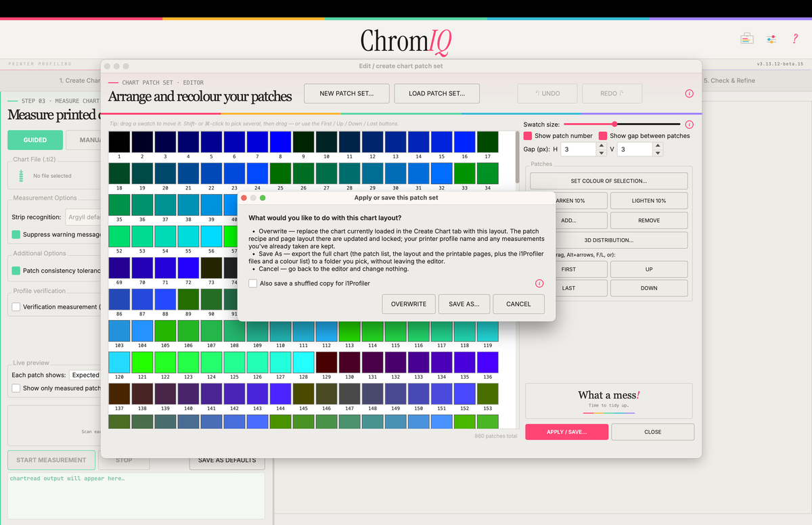Enable Show only measured patches checkbox
This screenshot has width=812, height=525.
click(x=16, y=388)
